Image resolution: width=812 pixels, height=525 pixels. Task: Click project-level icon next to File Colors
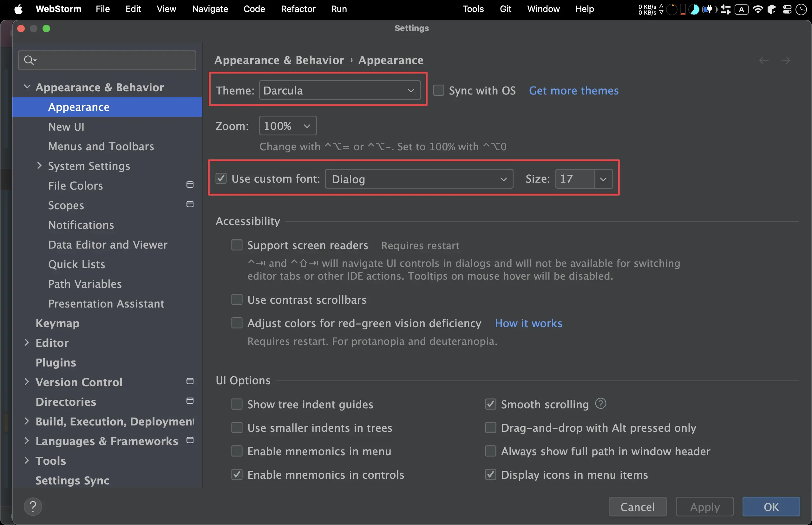click(190, 185)
